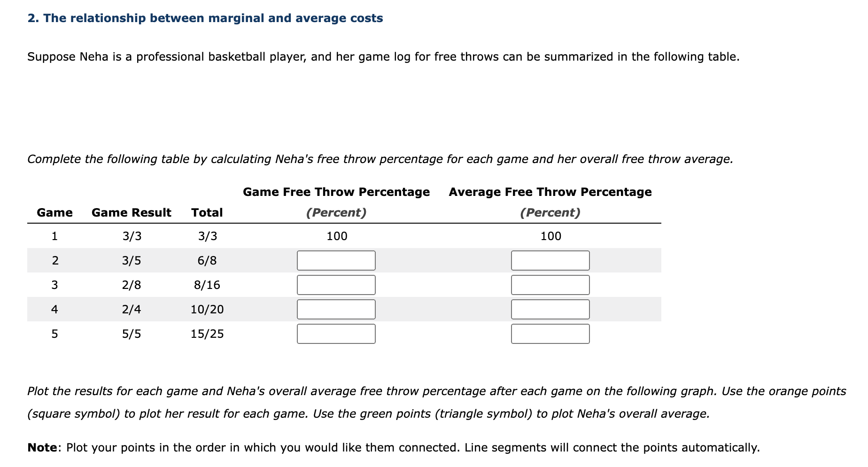This screenshot has width=868, height=467.
Task: Click the Game Result column header
Action: pos(131,212)
